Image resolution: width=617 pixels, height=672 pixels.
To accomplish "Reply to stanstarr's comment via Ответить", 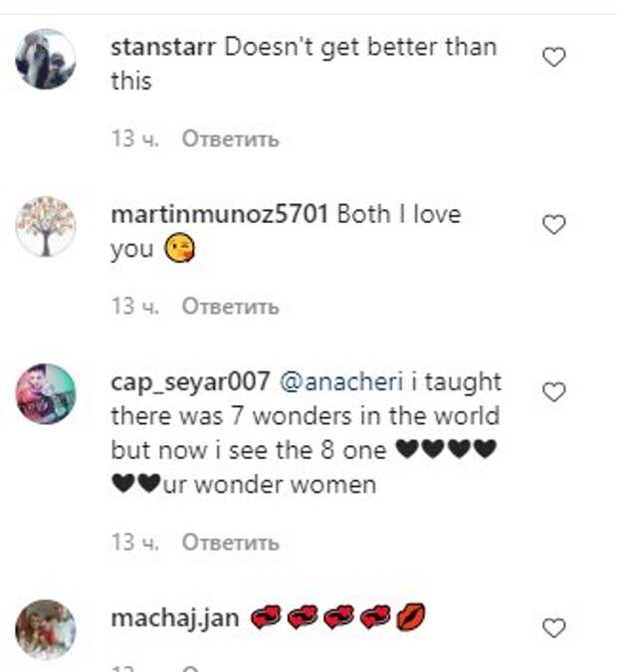I will (x=230, y=138).
